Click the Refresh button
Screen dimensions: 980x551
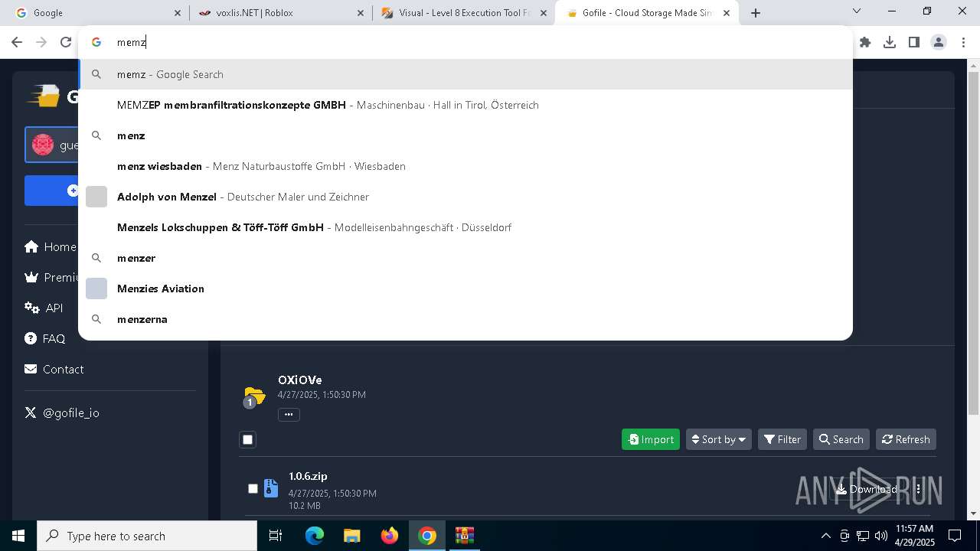[906, 439]
